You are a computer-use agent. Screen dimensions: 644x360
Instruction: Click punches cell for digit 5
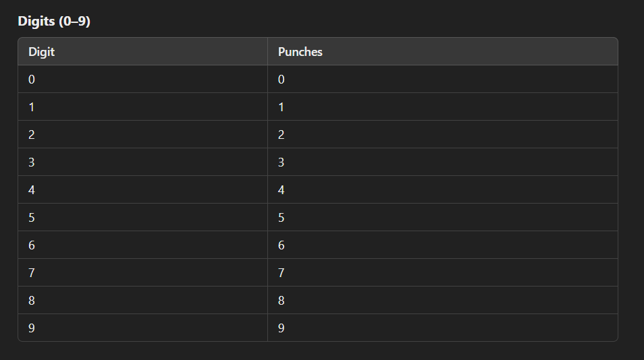pos(443,217)
